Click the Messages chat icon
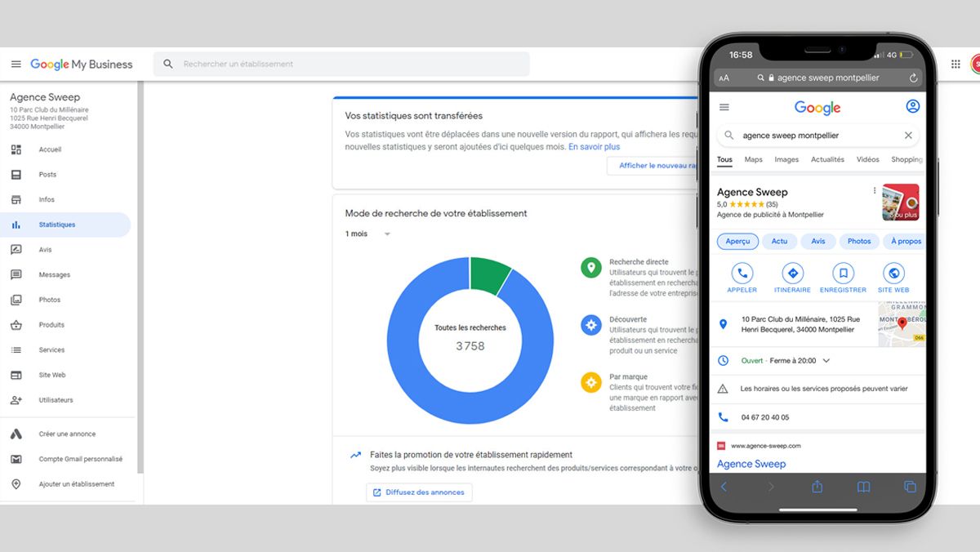This screenshot has height=552, width=980. [x=16, y=275]
